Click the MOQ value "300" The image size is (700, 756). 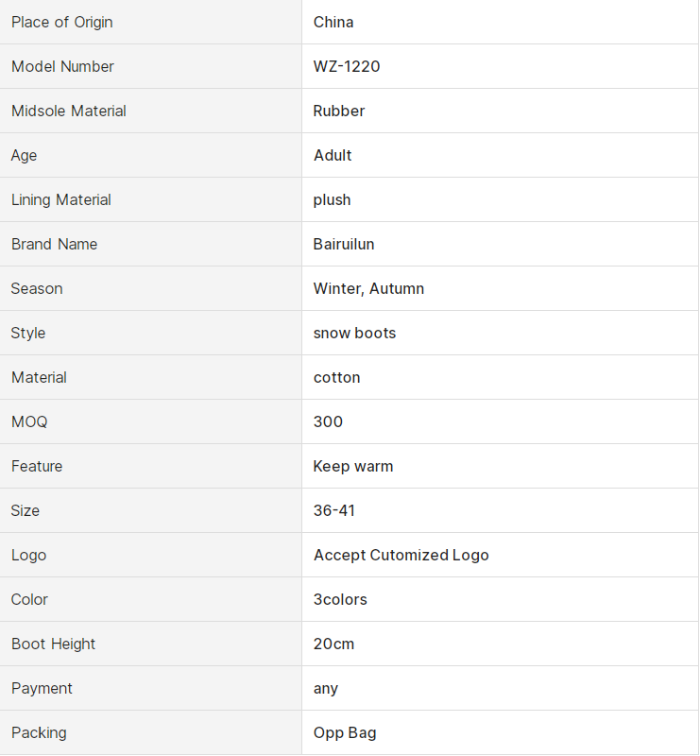tap(328, 421)
